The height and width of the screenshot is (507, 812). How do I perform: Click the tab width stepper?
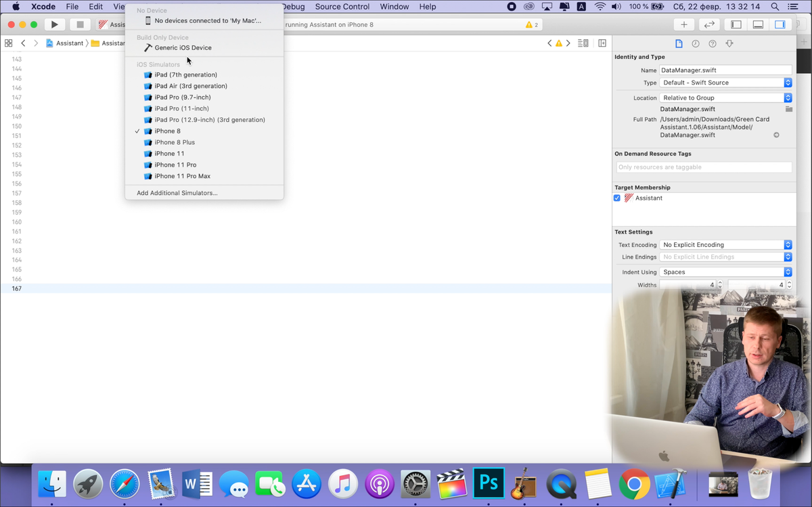click(x=720, y=285)
